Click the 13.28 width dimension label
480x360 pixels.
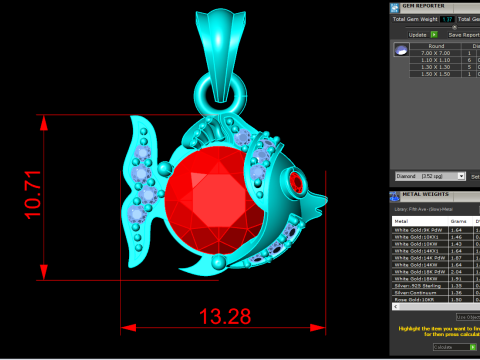(x=225, y=316)
